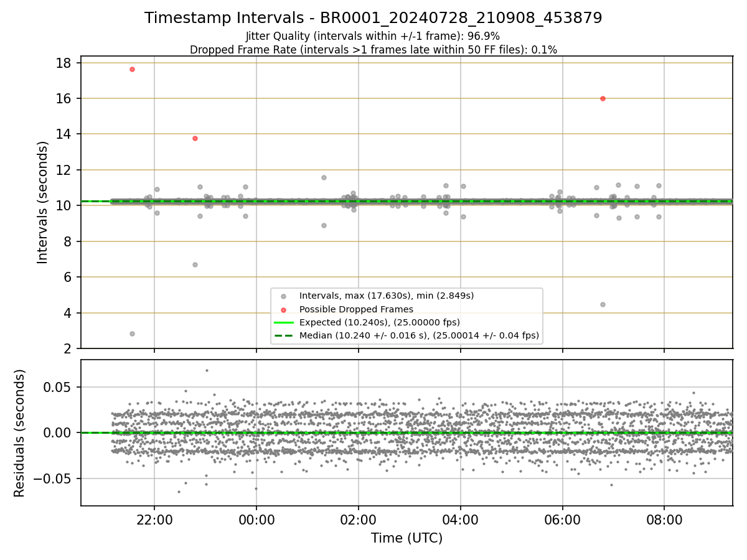The height and width of the screenshot is (560, 747).
Task: Click the x-axis tick label '06:00'
Action: click(x=563, y=520)
